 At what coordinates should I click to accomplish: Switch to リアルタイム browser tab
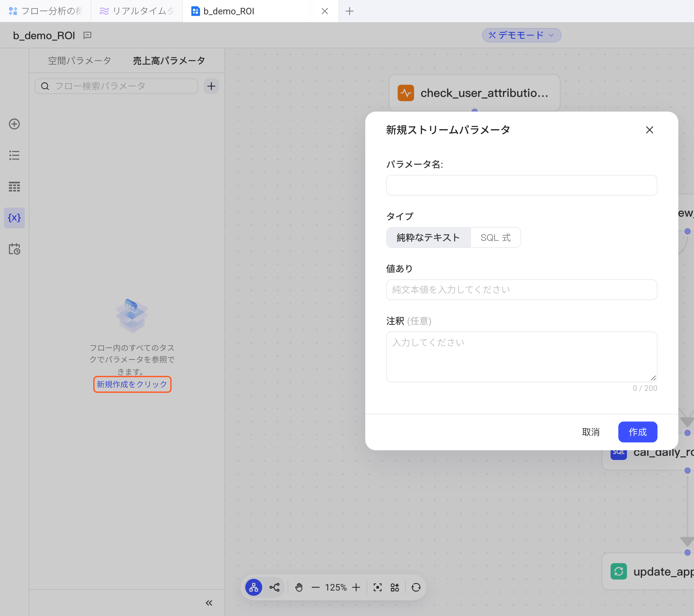[x=137, y=11]
